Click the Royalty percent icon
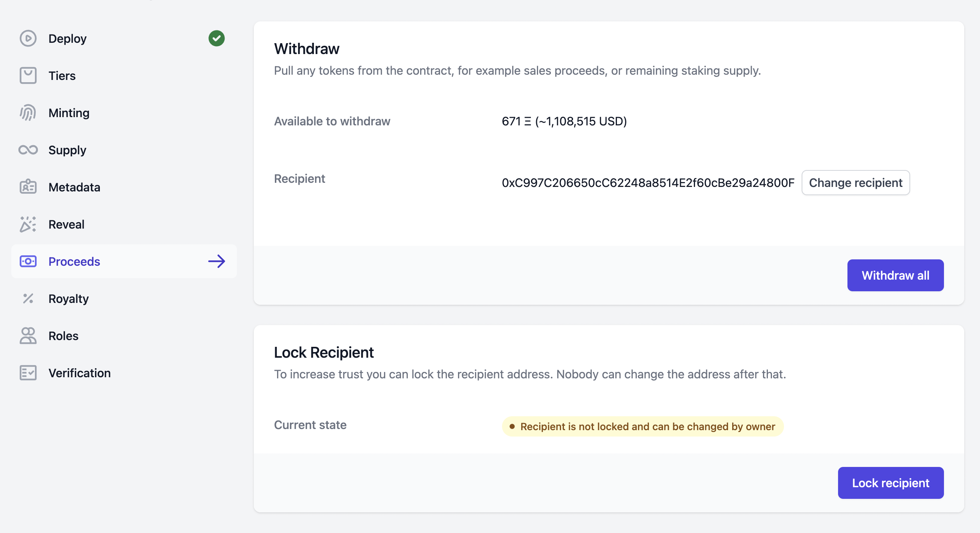Image resolution: width=980 pixels, height=533 pixels. click(28, 298)
